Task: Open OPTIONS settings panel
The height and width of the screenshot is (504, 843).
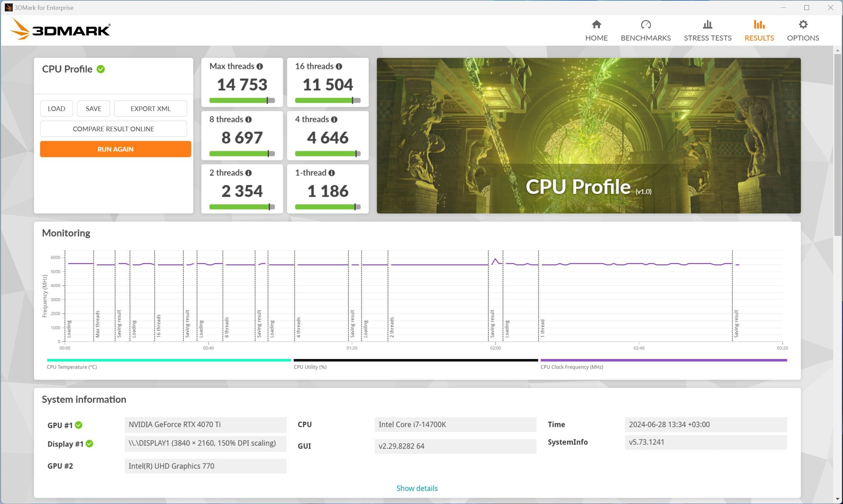Action: (803, 29)
